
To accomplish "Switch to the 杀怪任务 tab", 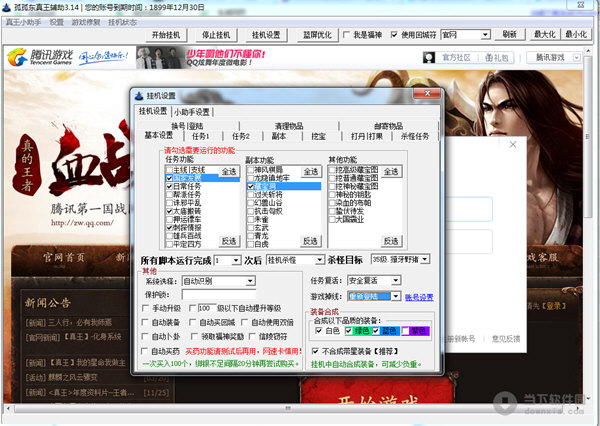I will tap(415, 136).
